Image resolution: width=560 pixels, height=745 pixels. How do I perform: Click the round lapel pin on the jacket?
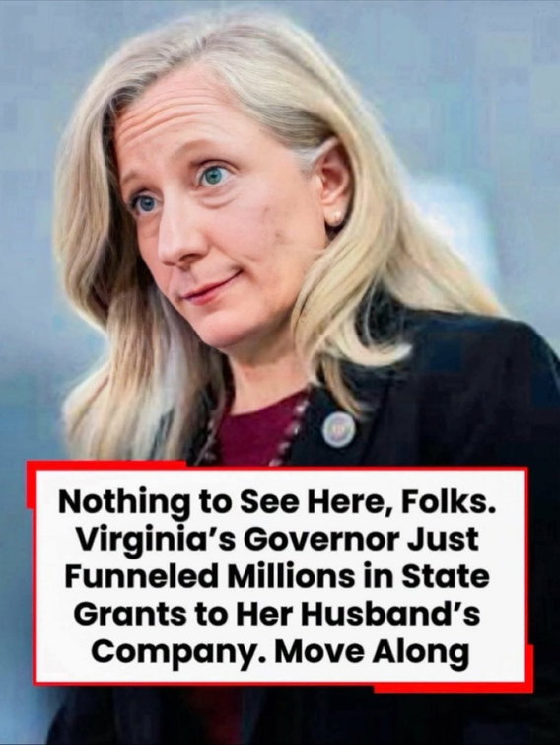click(338, 427)
